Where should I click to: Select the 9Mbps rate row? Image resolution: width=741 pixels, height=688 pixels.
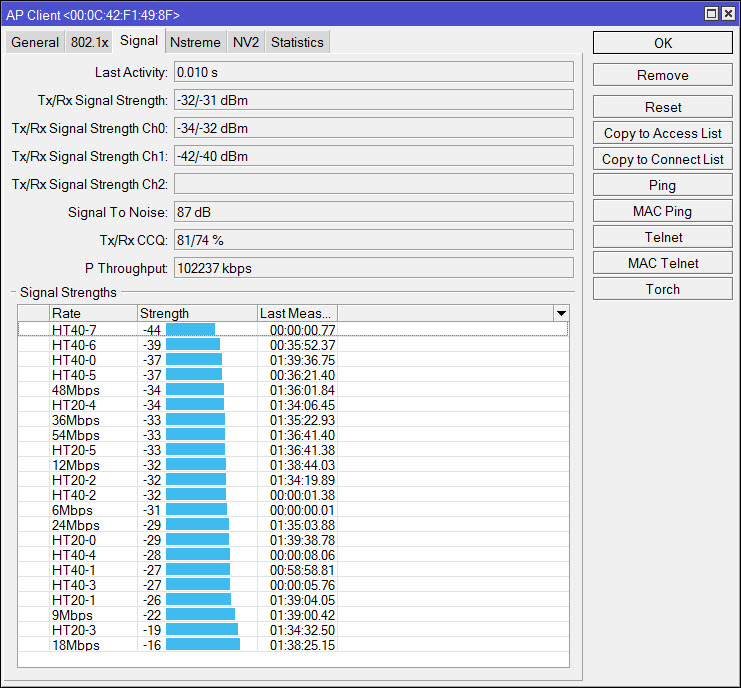pos(293,615)
